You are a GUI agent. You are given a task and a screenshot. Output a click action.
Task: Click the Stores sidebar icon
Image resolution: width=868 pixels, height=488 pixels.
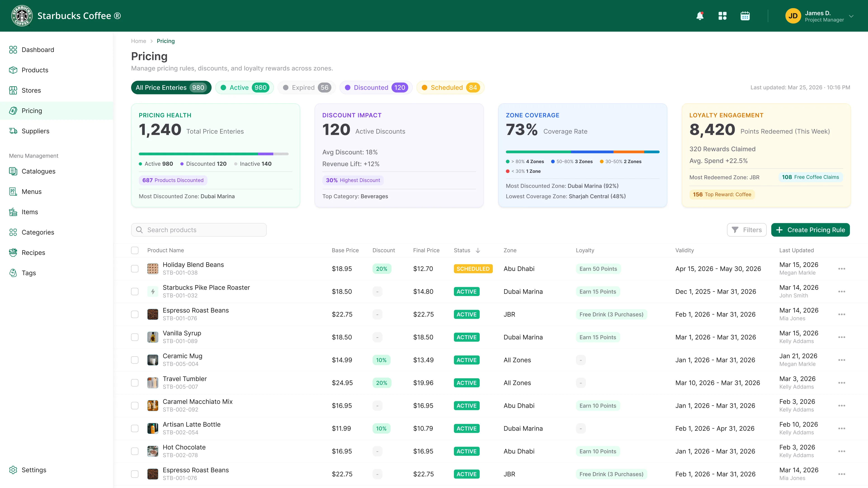pos(13,90)
